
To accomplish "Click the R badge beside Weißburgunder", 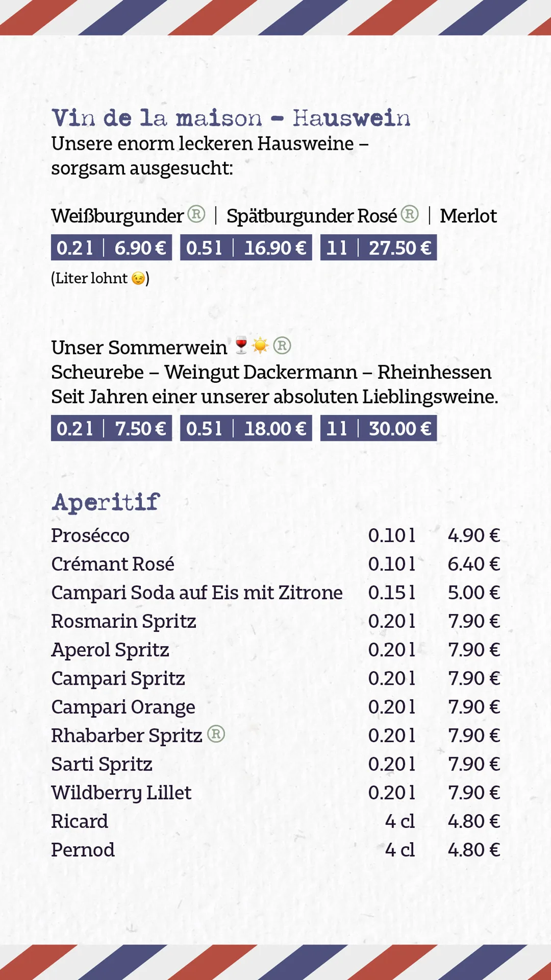I will tap(196, 214).
